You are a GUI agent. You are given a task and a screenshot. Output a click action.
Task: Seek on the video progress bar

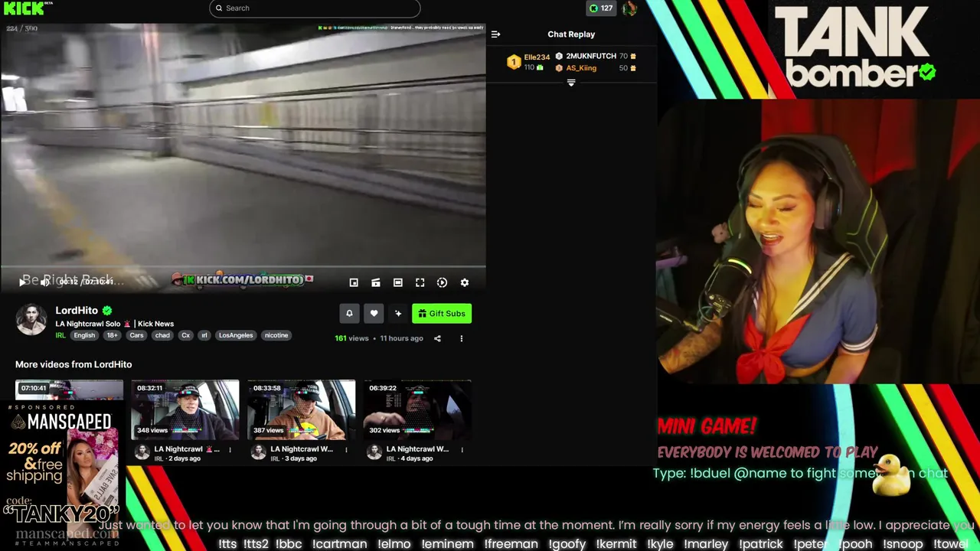[x=243, y=268]
